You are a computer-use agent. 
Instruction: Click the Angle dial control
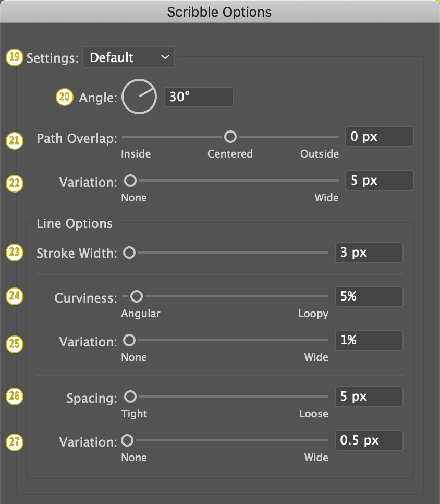[139, 97]
